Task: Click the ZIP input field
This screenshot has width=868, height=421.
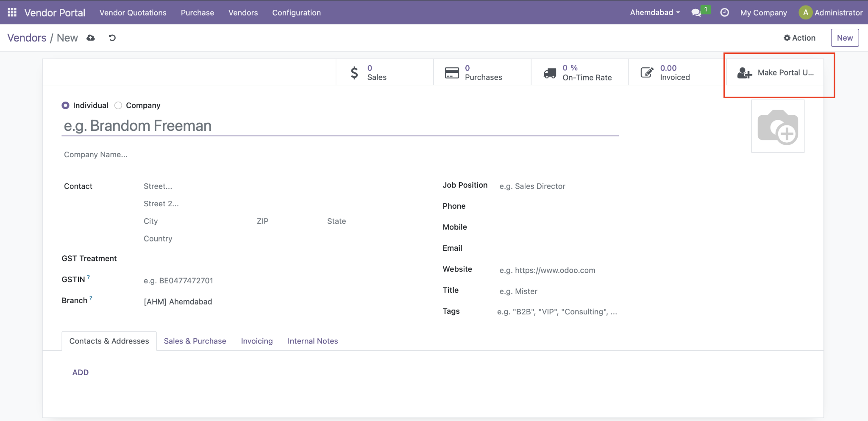Action: tap(289, 221)
